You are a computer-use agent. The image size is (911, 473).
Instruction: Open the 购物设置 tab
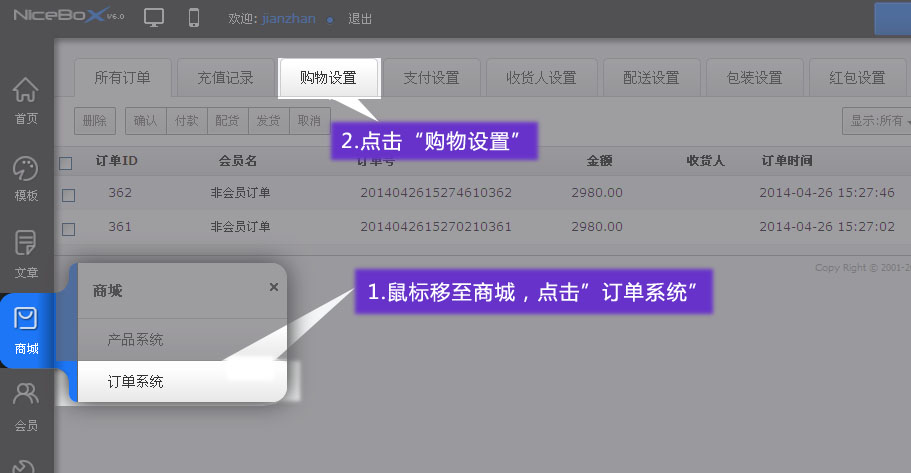[x=328, y=78]
